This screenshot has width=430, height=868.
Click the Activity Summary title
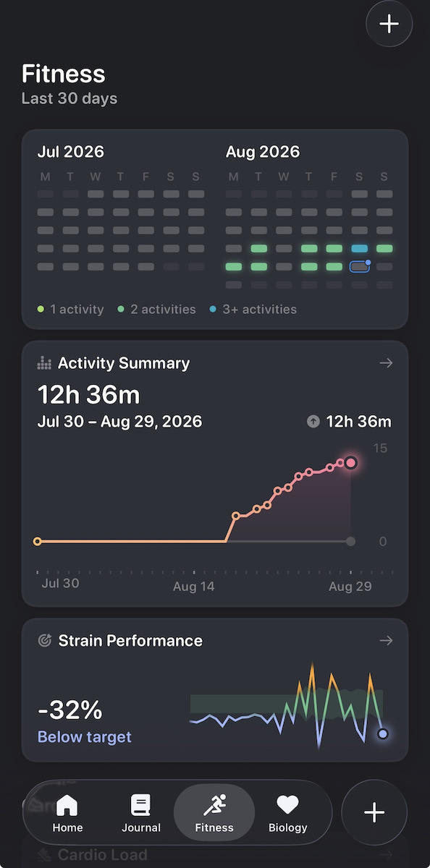click(x=124, y=363)
